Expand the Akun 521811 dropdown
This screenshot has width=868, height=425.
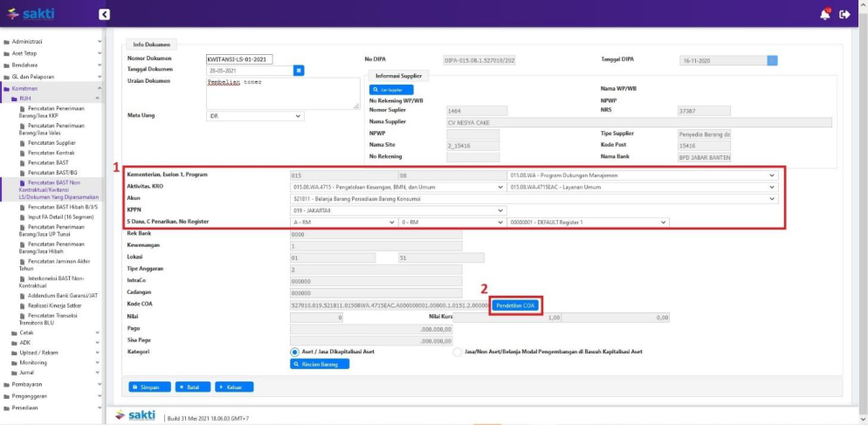click(x=534, y=198)
